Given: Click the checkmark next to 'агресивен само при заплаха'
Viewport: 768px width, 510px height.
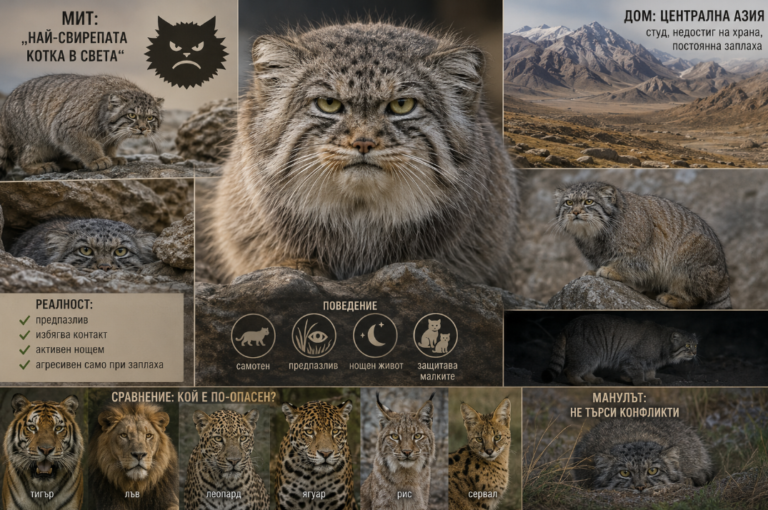Looking at the screenshot, I should (24, 365).
